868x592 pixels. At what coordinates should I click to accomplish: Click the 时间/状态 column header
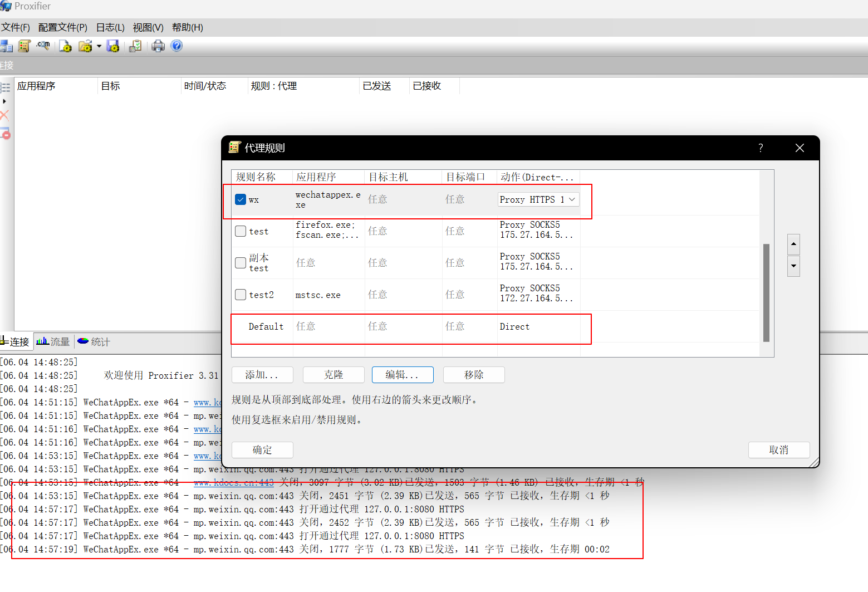click(215, 86)
